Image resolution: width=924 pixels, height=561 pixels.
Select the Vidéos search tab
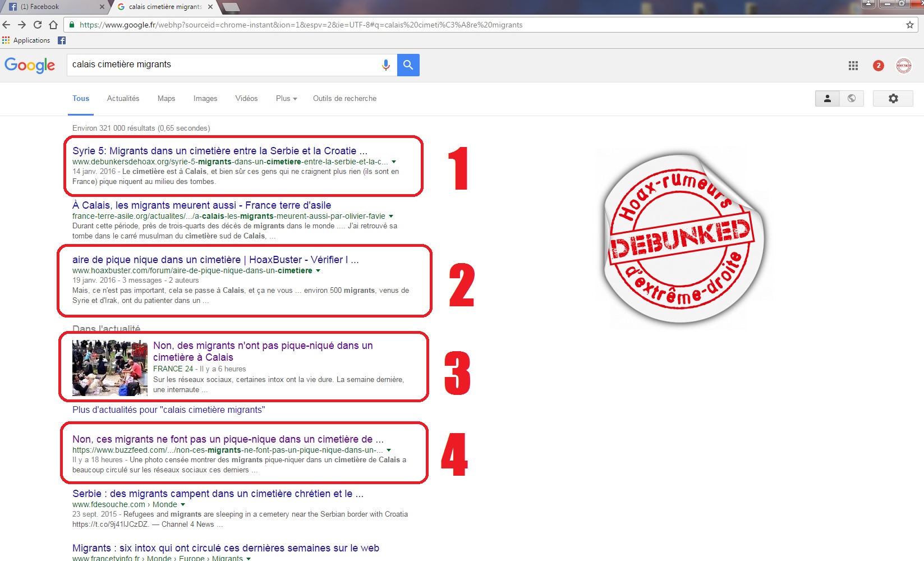(x=246, y=98)
